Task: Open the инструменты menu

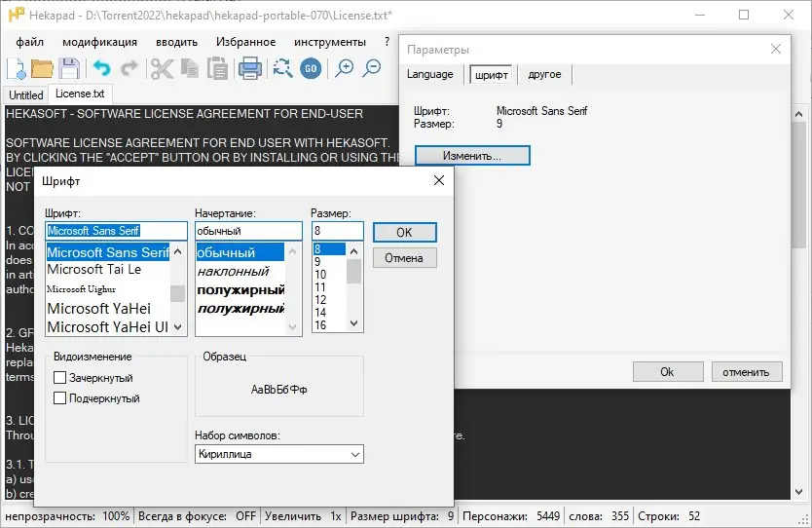Action: [x=330, y=42]
